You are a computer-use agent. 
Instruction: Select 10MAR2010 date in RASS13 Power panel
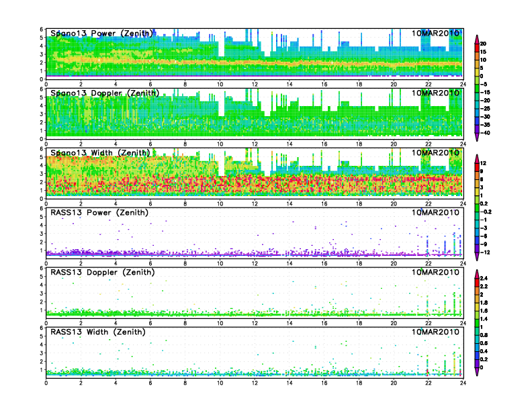[435, 213]
